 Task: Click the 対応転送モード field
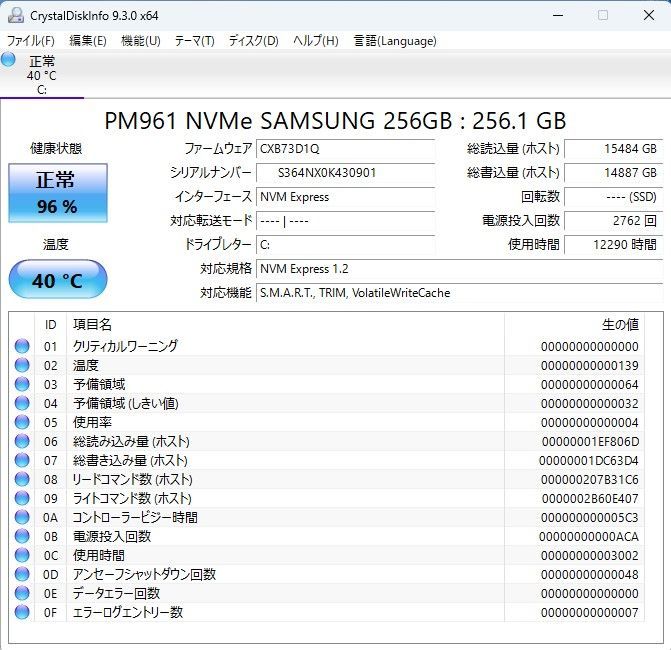pyautogui.click(x=346, y=221)
